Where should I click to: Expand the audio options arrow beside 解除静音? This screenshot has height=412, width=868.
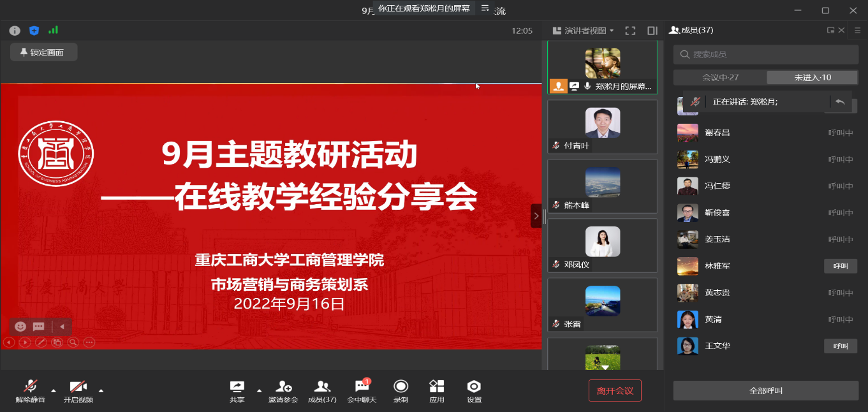54,390
